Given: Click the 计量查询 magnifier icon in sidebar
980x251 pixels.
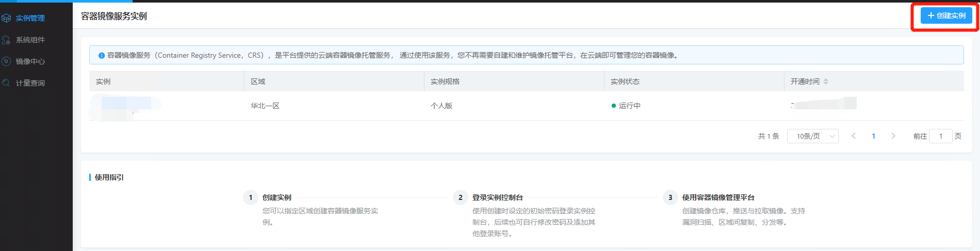Looking at the screenshot, I should pyautogui.click(x=6, y=83).
